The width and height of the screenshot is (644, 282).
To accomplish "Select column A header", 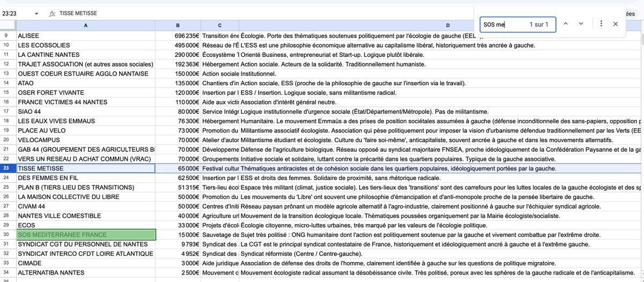I will tap(86, 25).
